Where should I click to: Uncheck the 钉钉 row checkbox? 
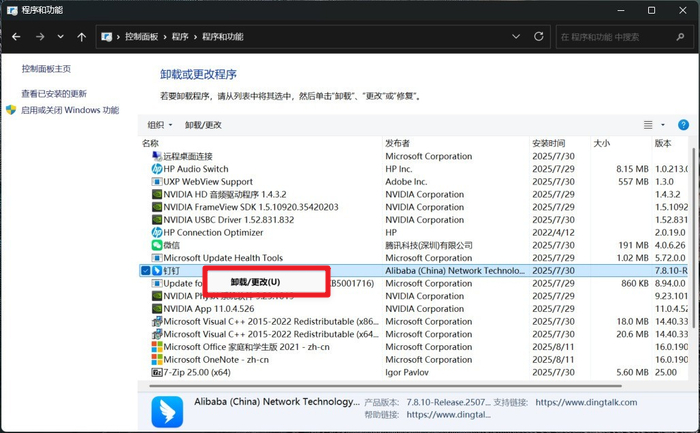[x=146, y=271]
